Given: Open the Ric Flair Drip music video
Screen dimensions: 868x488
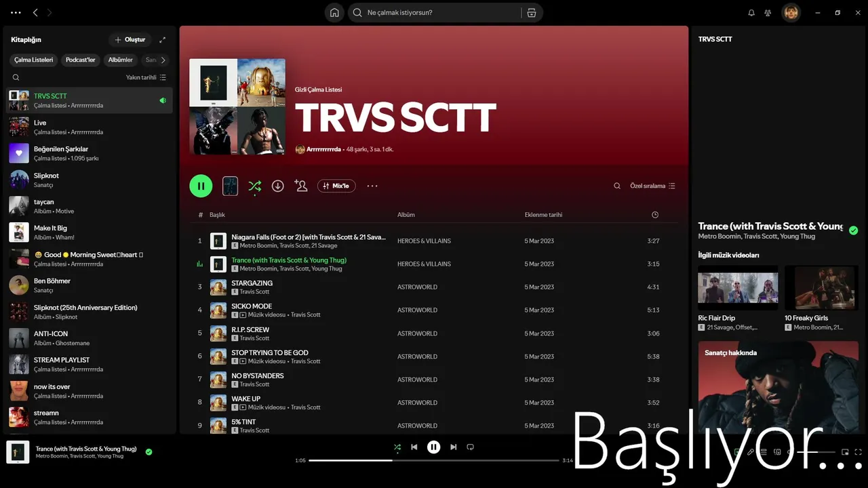Looking at the screenshot, I should tap(738, 298).
